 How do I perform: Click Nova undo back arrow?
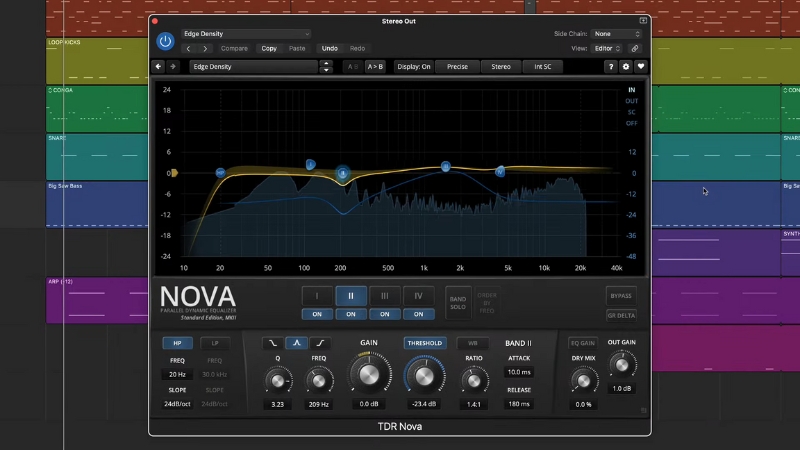(x=158, y=66)
